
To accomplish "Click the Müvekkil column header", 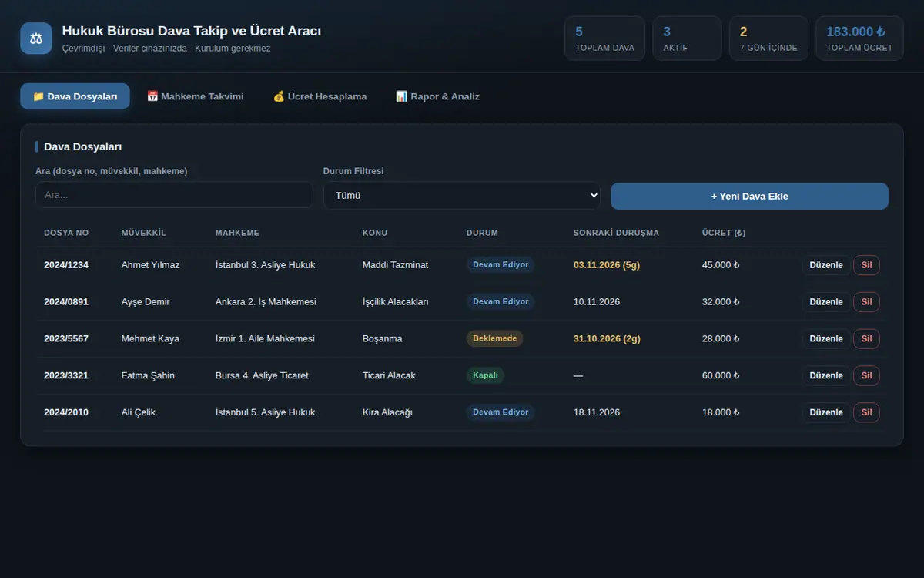I will pyautogui.click(x=144, y=233).
